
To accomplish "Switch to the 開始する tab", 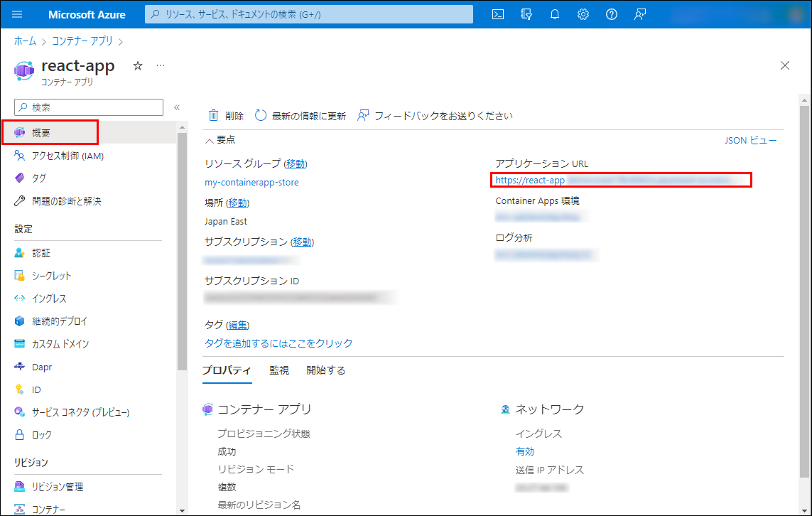I will click(x=326, y=370).
